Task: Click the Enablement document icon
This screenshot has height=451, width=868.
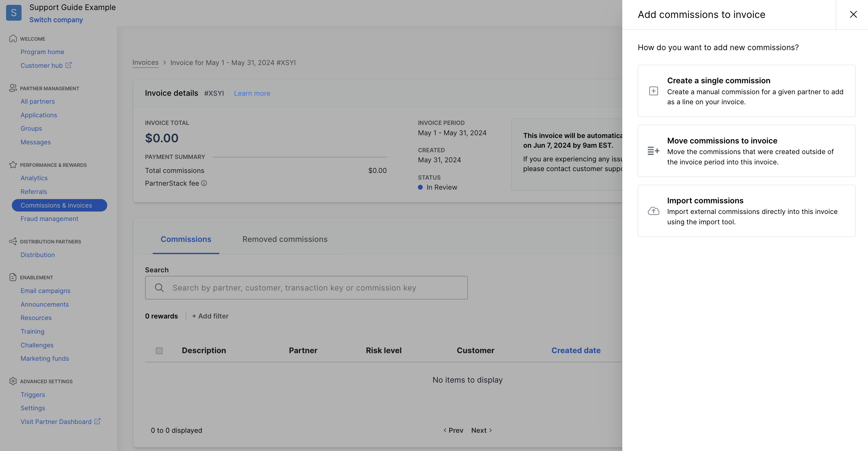Action: pyautogui.click(x=13, y=277)
